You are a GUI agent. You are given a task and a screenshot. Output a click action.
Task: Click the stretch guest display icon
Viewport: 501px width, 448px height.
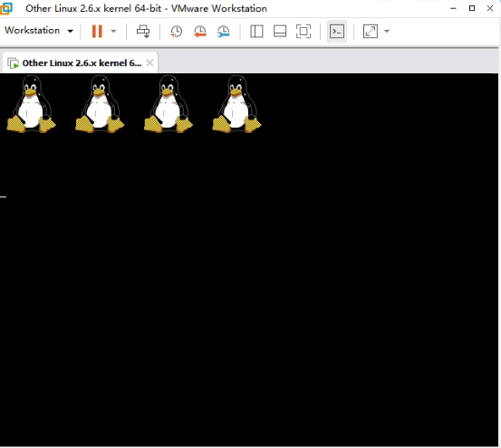click(371, 32)
